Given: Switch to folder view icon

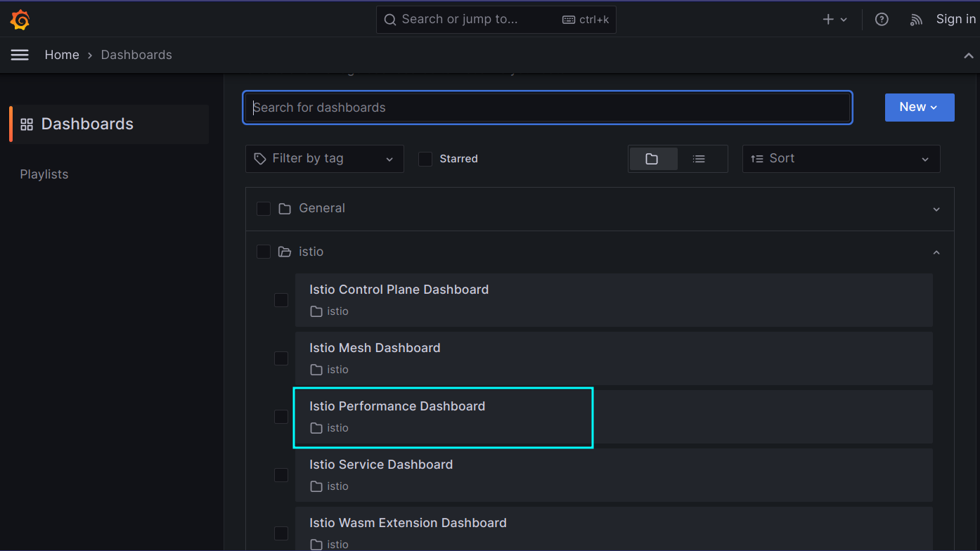Looking at the screenshot, I should point(652,159).
